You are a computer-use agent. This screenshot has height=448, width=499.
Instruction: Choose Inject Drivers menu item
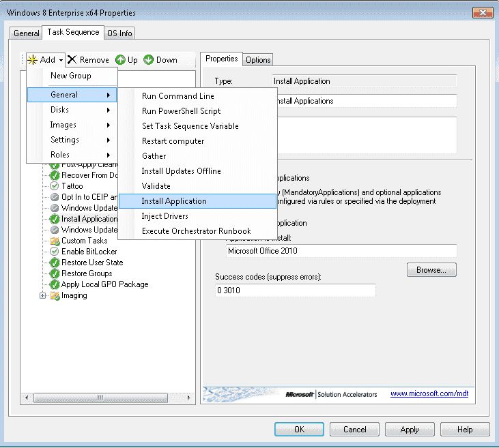coord(197,216)
